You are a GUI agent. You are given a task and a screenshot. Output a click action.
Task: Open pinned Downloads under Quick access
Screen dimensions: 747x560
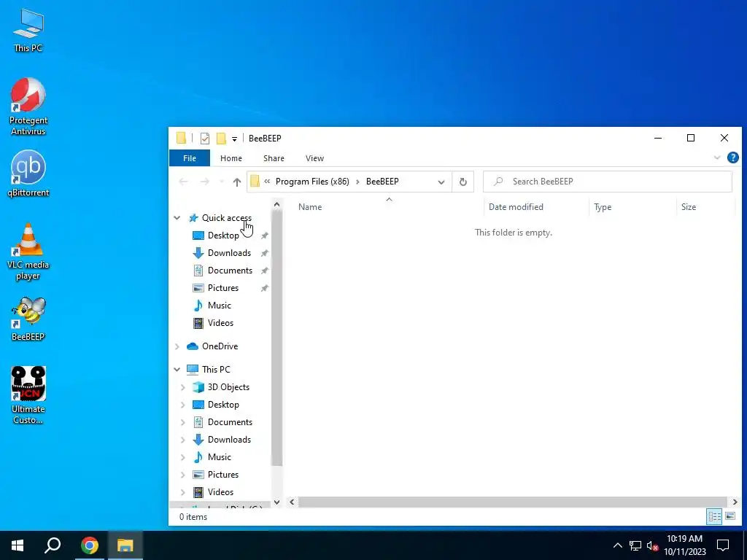click(x=229, y=253)
